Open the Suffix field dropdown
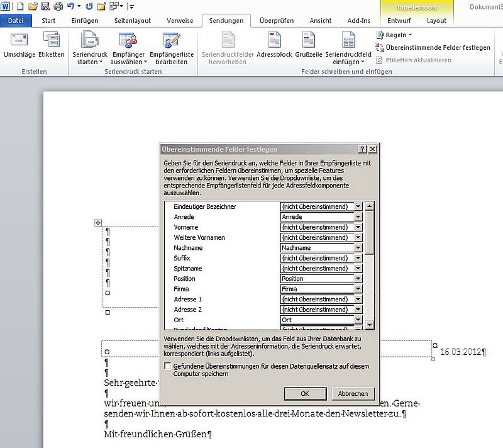503x448 pixels. point(358,258)
